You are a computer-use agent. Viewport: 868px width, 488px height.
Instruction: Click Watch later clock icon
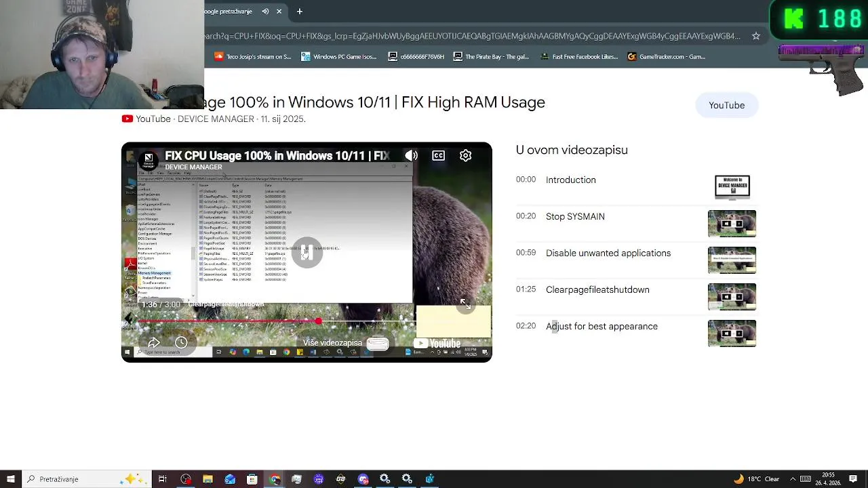(181, 343)
